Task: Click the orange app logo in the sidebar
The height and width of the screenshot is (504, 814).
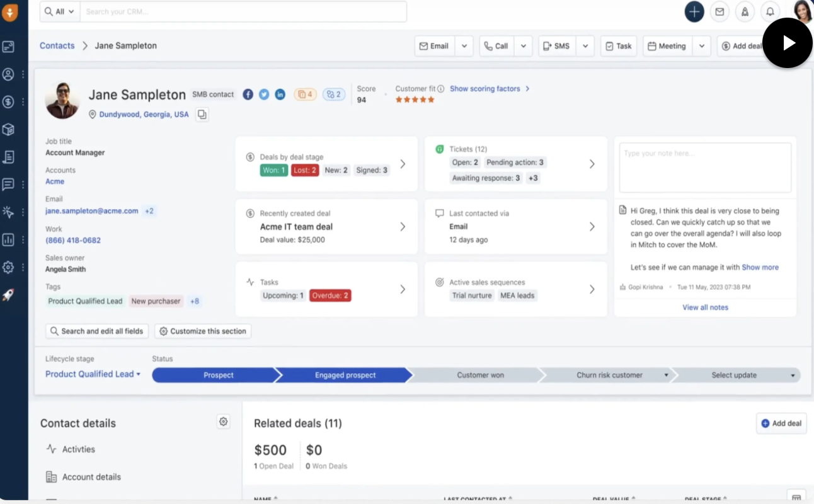Action: (x=10, y=12)
